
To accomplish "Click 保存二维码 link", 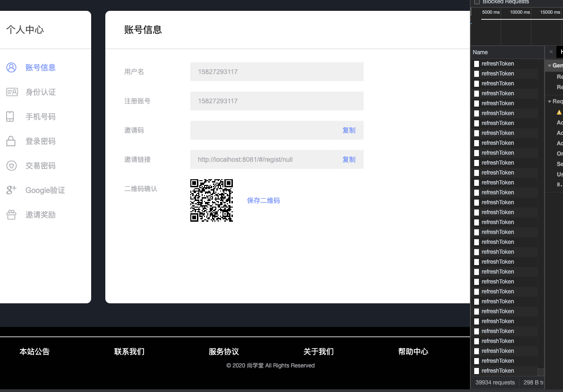I will (263, 200).
